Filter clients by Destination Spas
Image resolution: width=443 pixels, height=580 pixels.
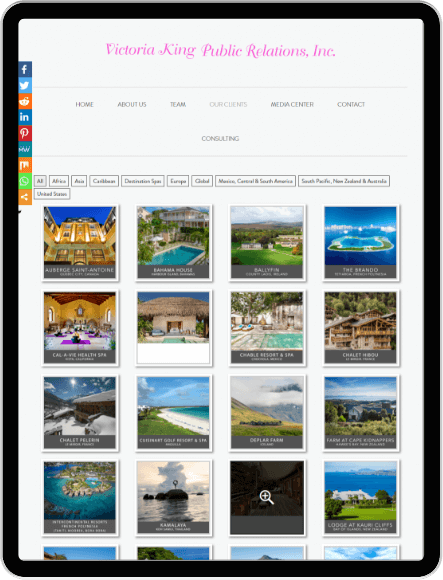click(x=143, y=181)
